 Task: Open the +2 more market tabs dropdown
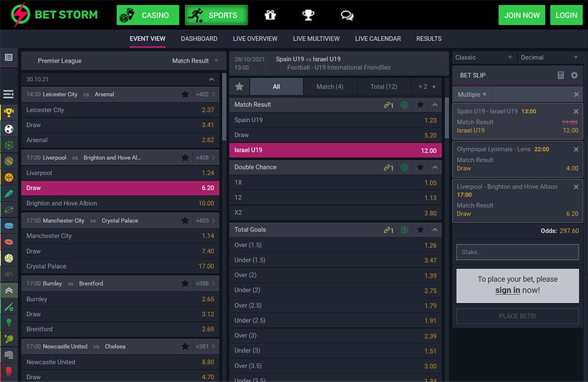click(x=427, y=86)
